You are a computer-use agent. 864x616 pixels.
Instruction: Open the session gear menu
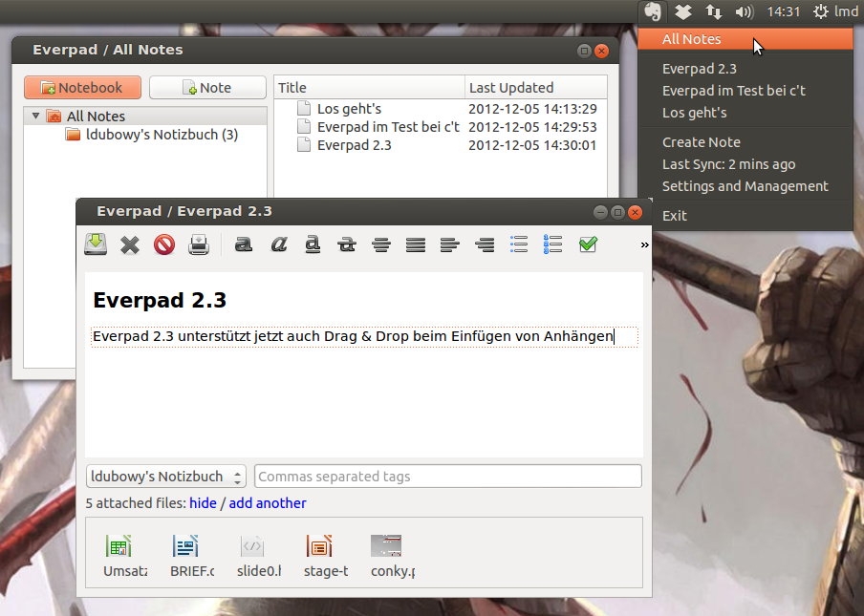(x=820, y=11)
